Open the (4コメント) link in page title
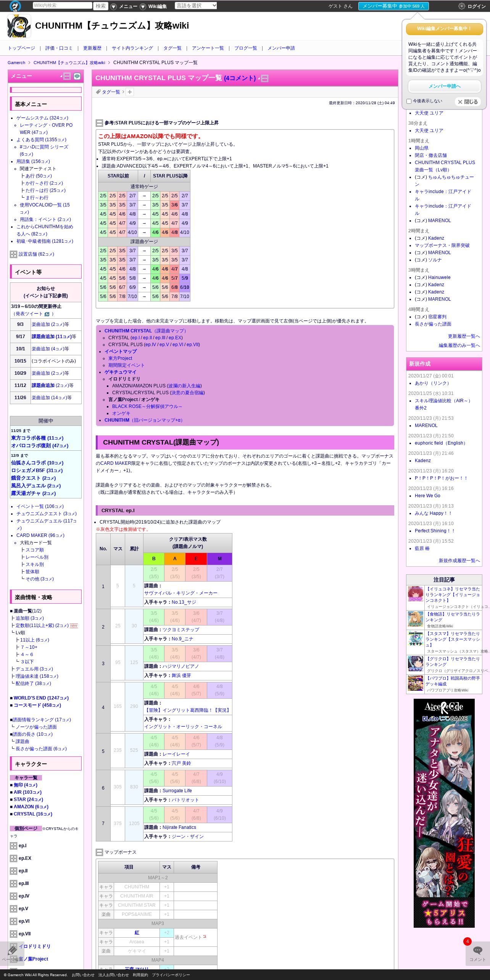Viewport: 490px width, 980px height. click(x=240, y=78)
